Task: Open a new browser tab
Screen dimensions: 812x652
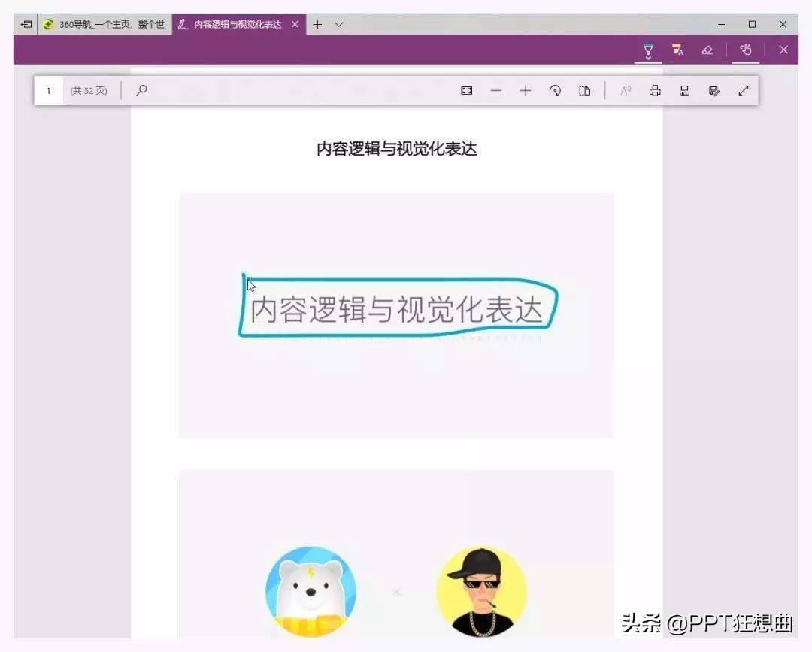Action: [x=317, y=24]
